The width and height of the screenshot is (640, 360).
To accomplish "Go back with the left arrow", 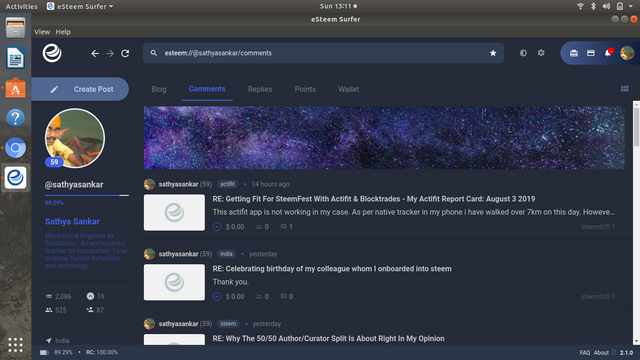I will pos(95,53).
